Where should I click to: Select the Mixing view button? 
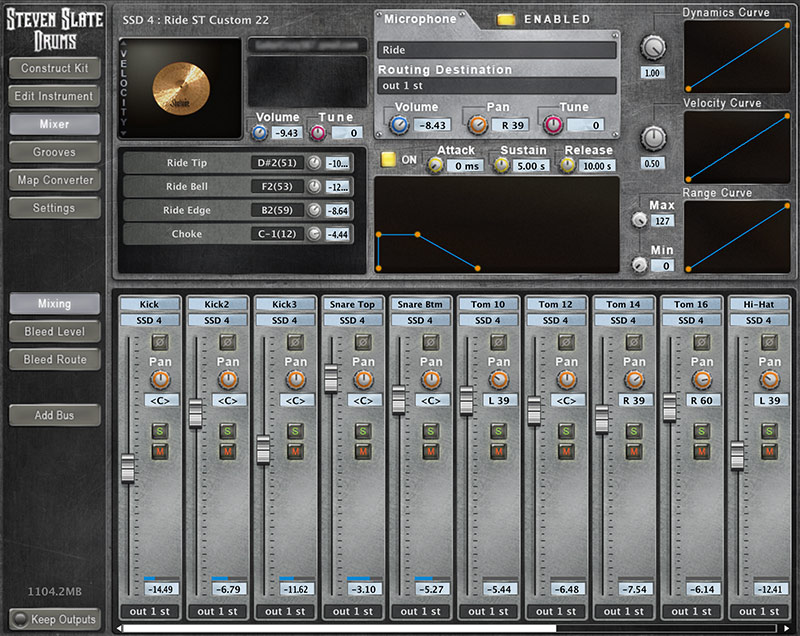click(55, 303)
